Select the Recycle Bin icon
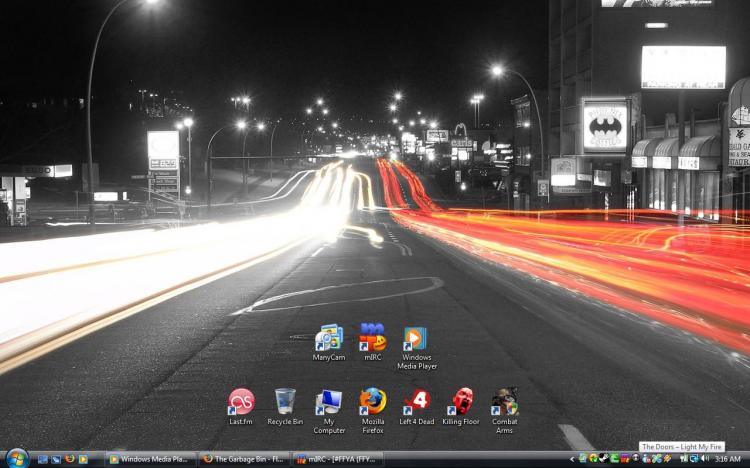750x468 pixels. pyautogui.click(x=285, y=402)
